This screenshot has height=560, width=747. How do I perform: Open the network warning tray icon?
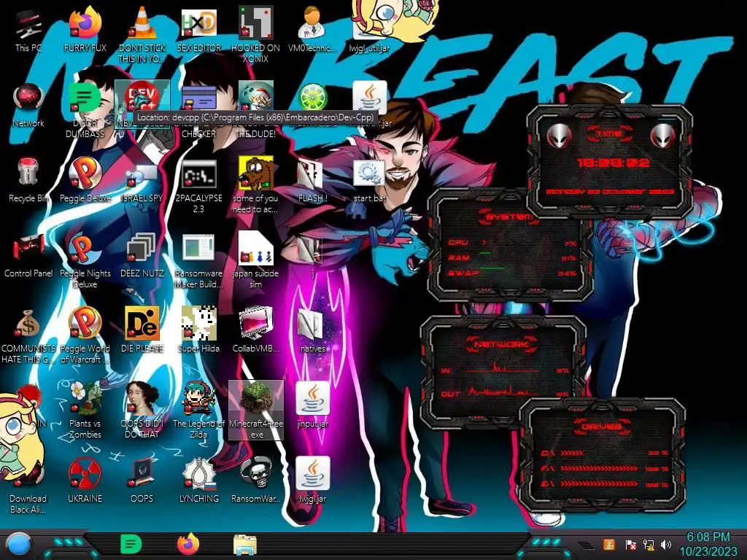click(649, 544)
